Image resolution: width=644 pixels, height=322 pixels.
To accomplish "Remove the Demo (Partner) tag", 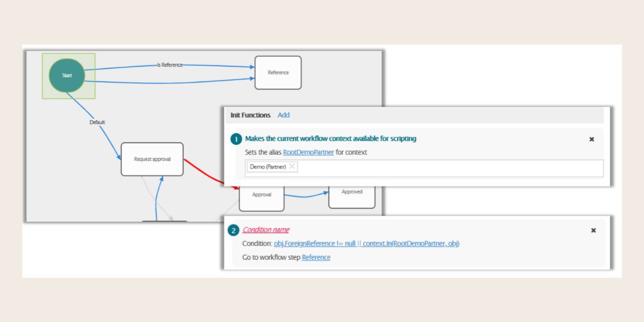I will pos(292,167).
